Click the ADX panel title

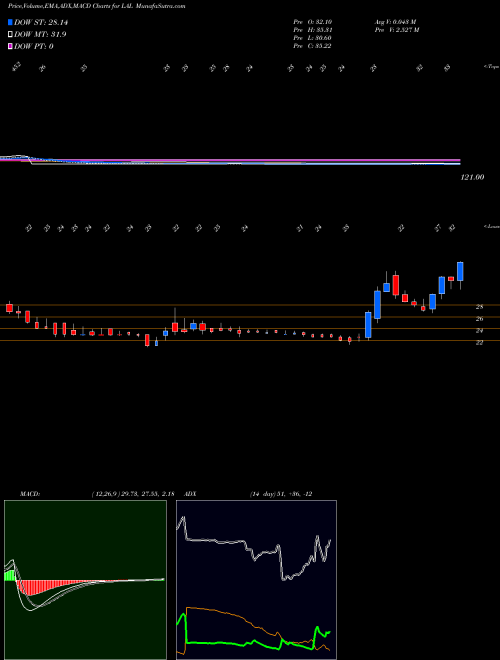[190, 494]
